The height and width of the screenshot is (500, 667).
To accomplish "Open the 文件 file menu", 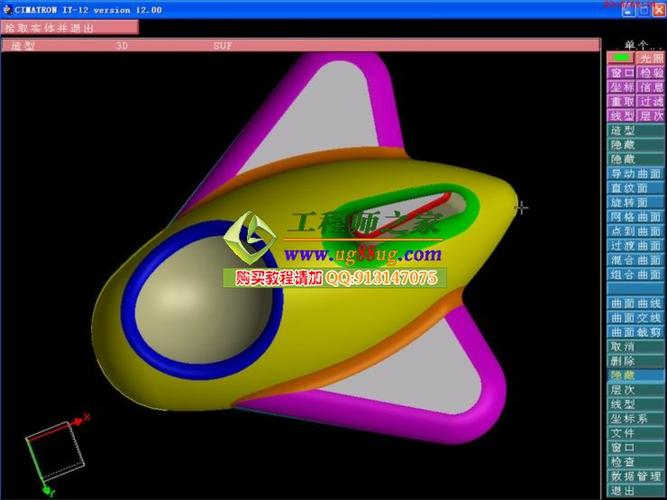I will 636,433.
